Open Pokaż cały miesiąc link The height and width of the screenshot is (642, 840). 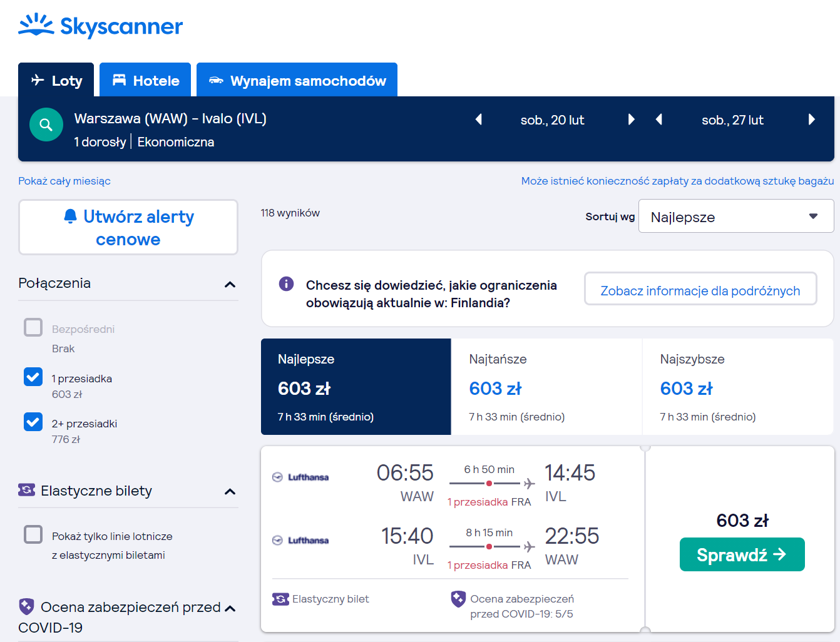tap(64, 181)
